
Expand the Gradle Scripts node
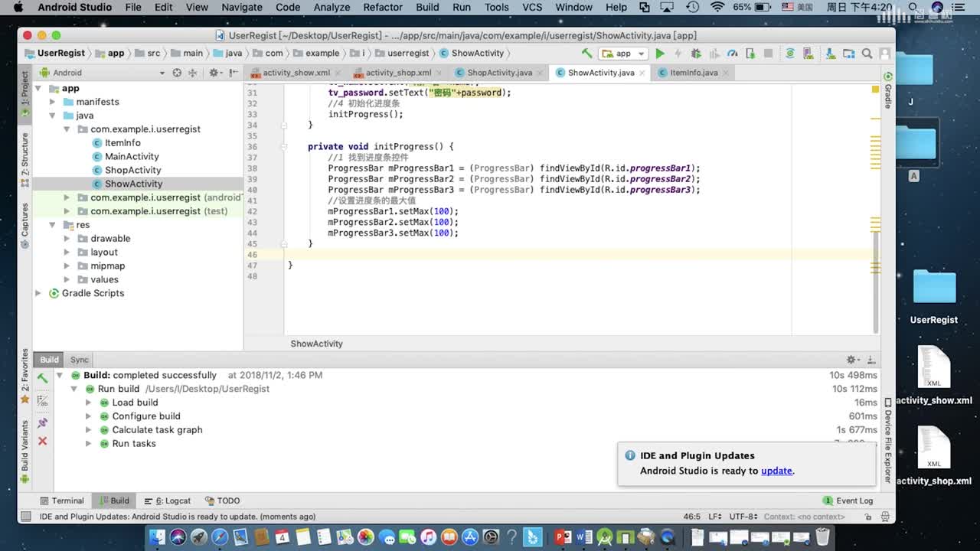pos(38,293)
